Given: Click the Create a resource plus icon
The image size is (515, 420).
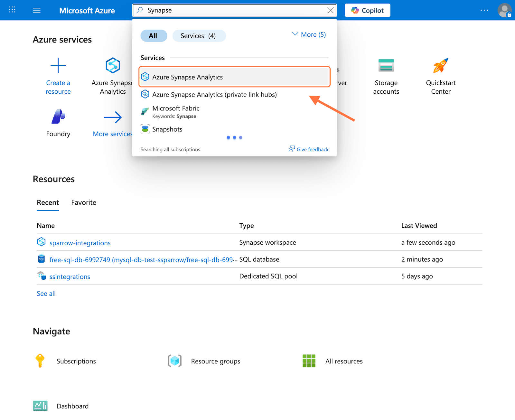Looking at the screenshot, I should pos(58,66).
